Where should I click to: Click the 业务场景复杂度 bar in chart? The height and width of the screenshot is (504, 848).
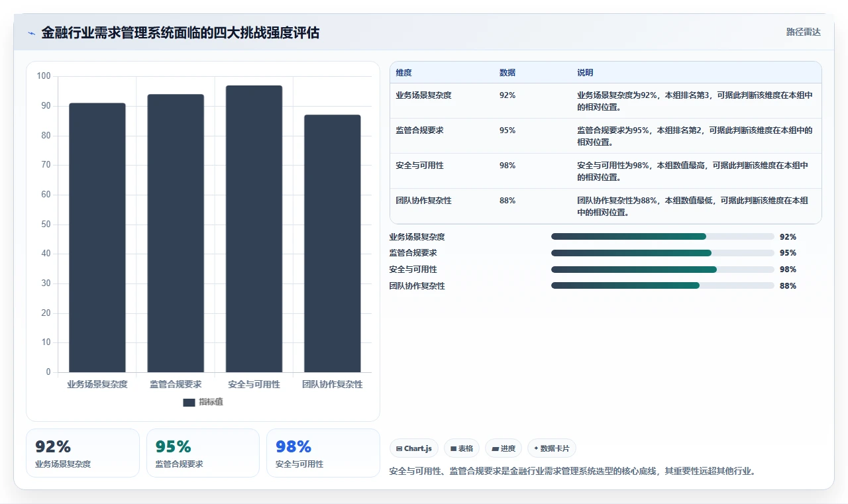97,238
